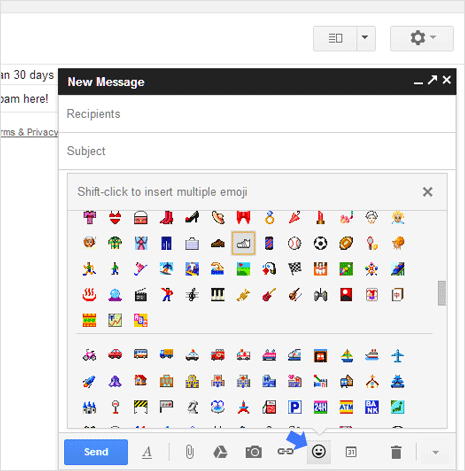This screenshot has height=471, width=465.
Task: Insert the blue parking P emoji
Action: click(x=295, y=407)
